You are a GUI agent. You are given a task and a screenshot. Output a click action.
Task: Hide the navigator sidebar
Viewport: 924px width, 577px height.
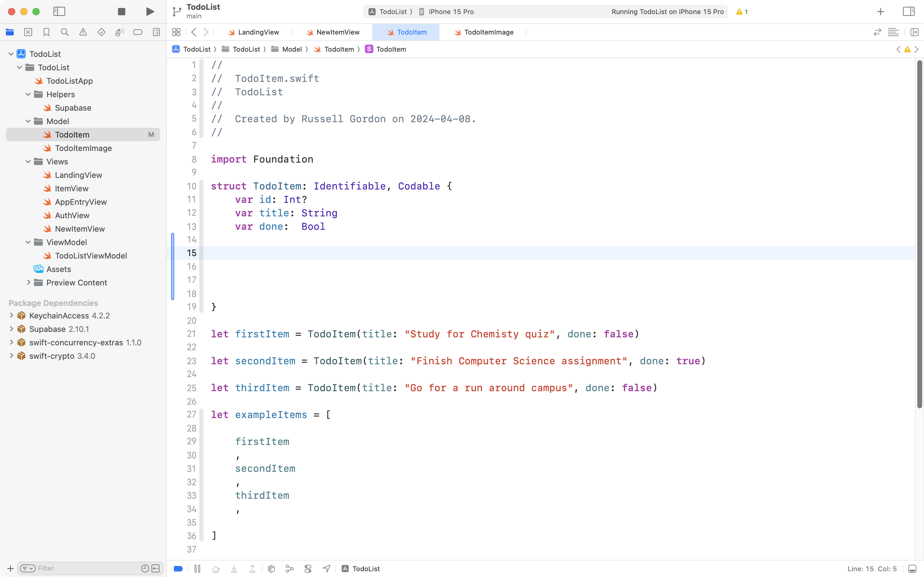pos(60,11)
